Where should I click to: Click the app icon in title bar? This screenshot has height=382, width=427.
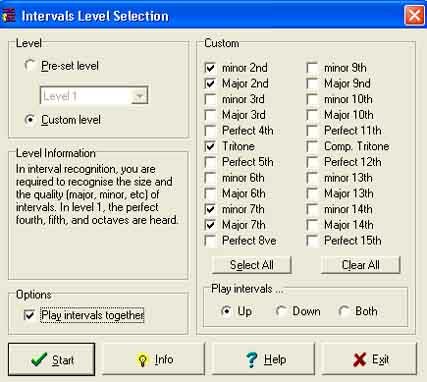[9, 16]
